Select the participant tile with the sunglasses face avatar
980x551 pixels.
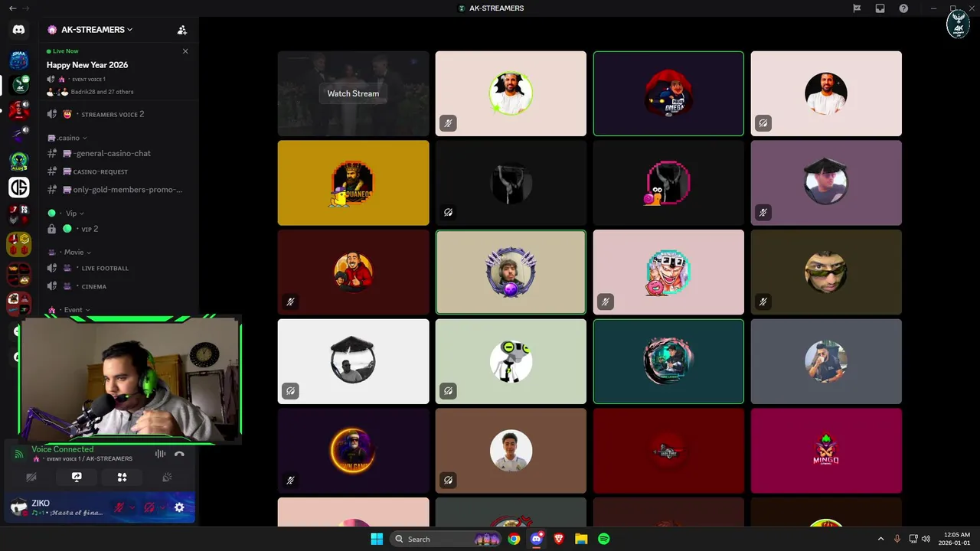(826, 272)
